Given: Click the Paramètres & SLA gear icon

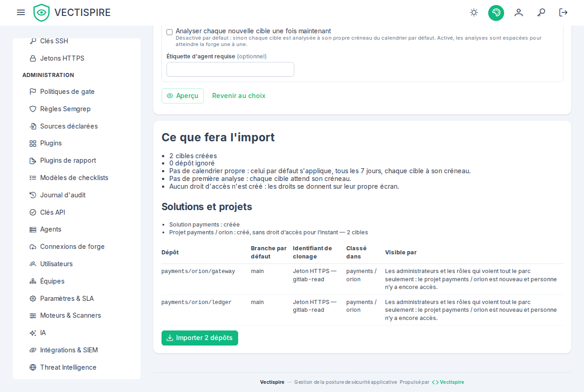Looking at the screenshot, I should pos(33,299).
